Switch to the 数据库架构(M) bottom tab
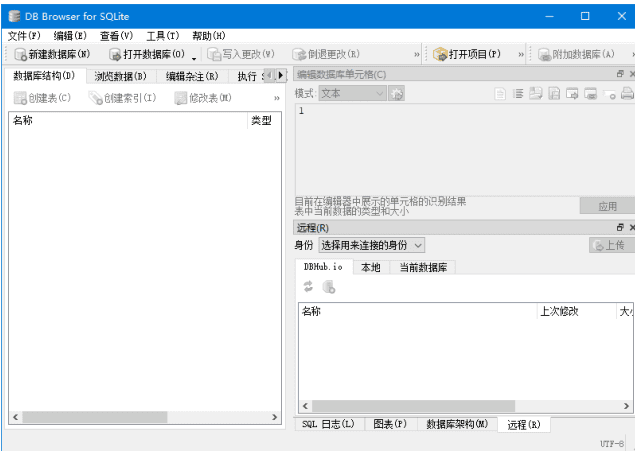 [x=457, y=424]
